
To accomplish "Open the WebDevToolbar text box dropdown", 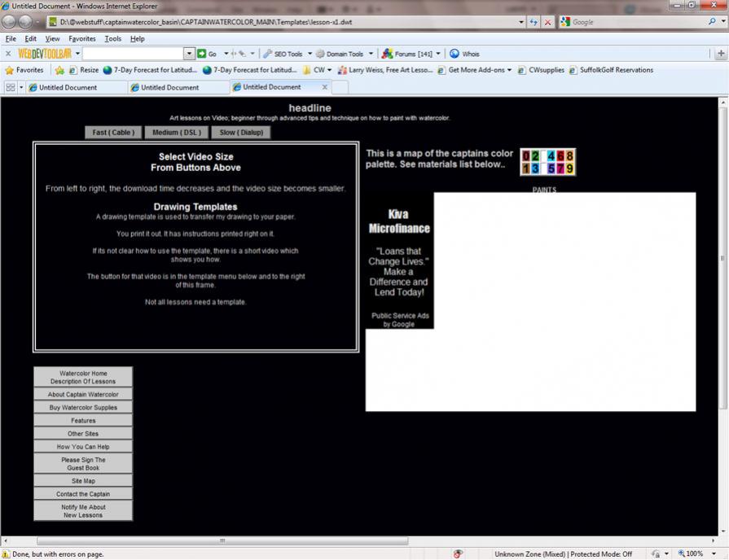I will pos(189,54).
